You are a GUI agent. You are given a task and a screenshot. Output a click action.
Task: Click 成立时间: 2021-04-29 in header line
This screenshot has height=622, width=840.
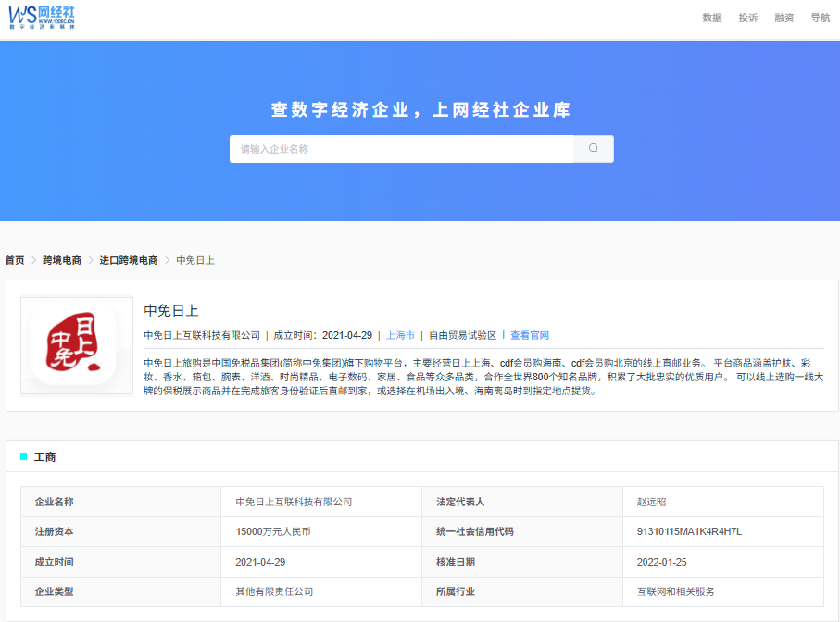(322, 335)
